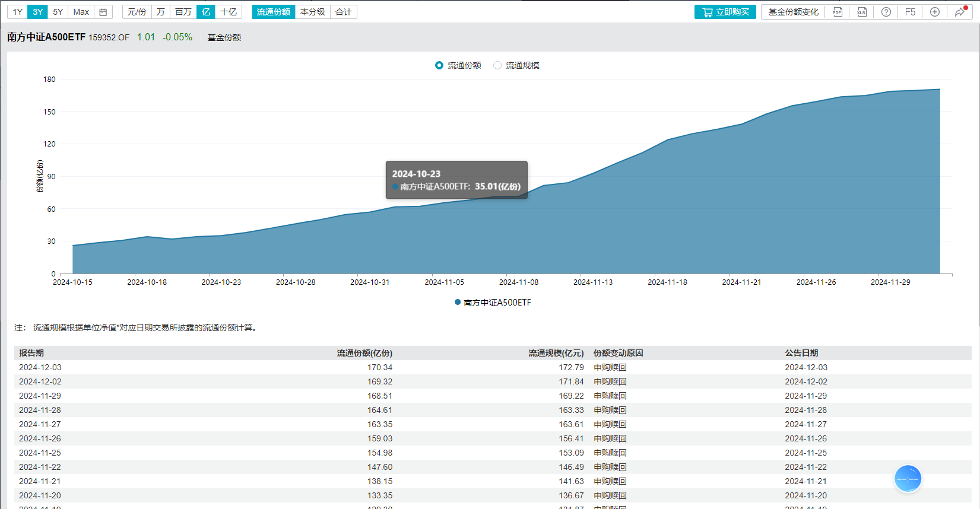980x509 pixels.
Task: Click share value 164.61
Action: coord(380,410)
